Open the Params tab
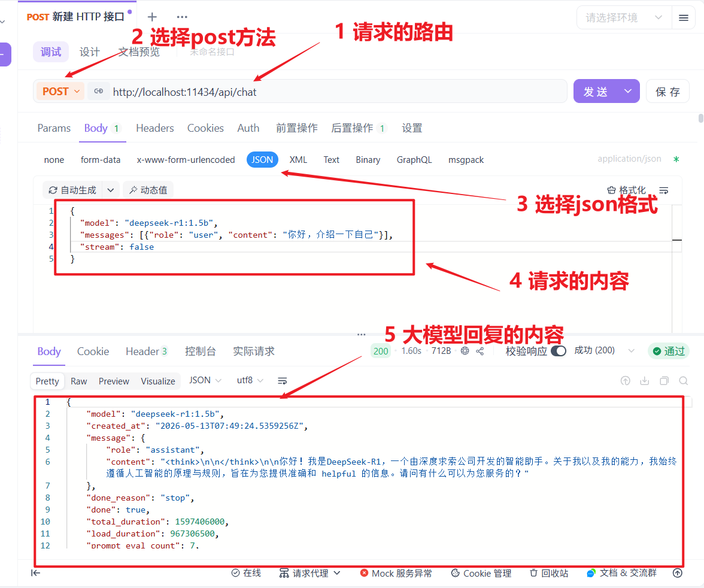704x588 pixels. point(54,128)
